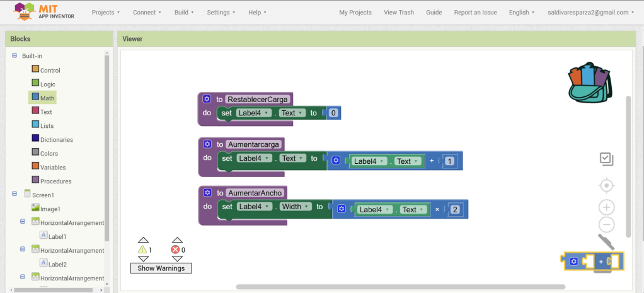
Task: Zoom in with the plus button
Action: click(606, 207)
